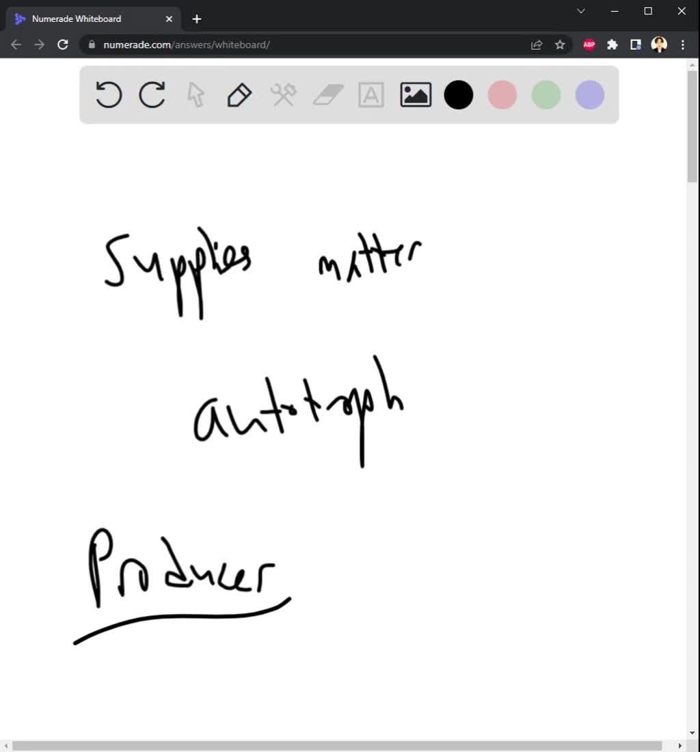Undo the last whiteboard stroke

pos(108,95)
